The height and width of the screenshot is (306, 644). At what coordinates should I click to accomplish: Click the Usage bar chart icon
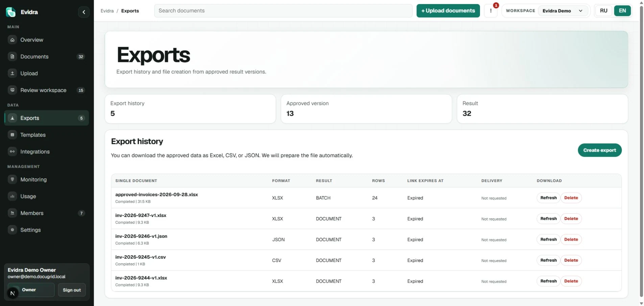(13, 196)
